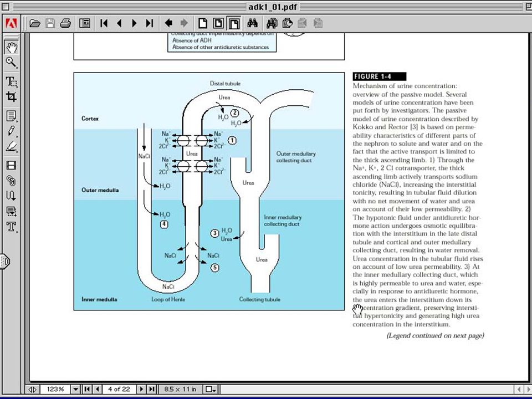Go to next page in status bar

(141, 389)
